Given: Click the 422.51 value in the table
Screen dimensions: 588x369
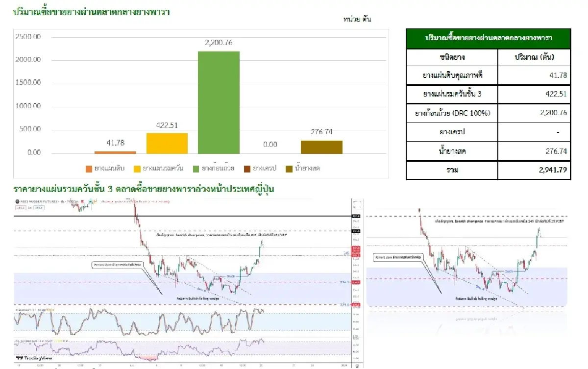Looking at the screenshot, I should coord(556,94).
